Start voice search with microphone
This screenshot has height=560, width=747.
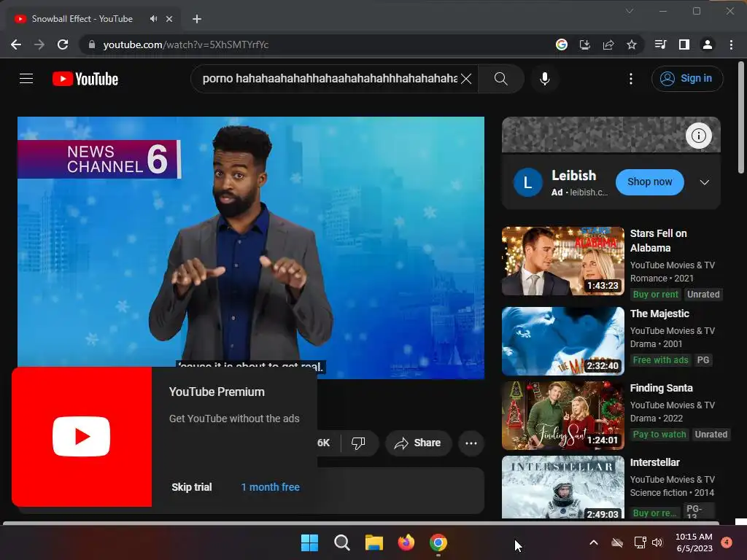click(544, 79)
